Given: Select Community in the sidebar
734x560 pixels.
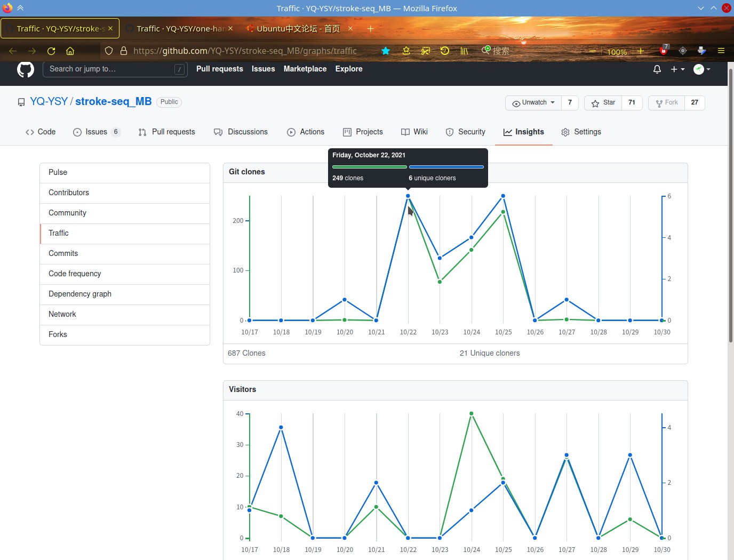Looking at the screenshot, I should [125, 213].
